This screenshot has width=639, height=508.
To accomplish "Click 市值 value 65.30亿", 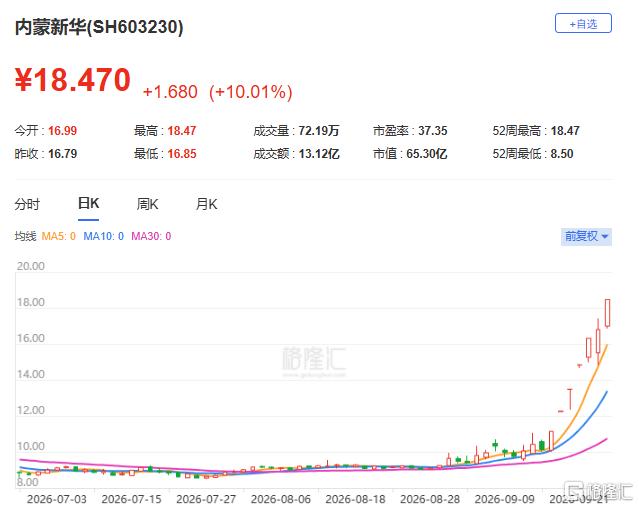I will click(426, 154).
